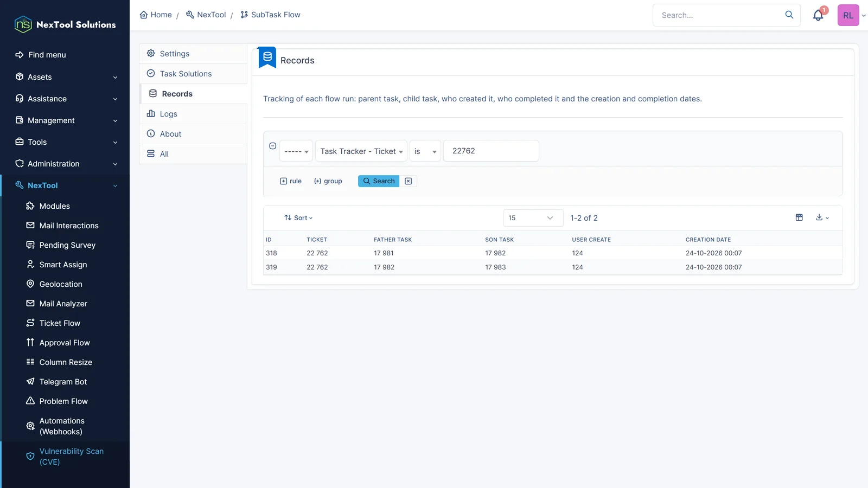Open Problem Flow module
The image size is (868, 488).
point(63,401)
